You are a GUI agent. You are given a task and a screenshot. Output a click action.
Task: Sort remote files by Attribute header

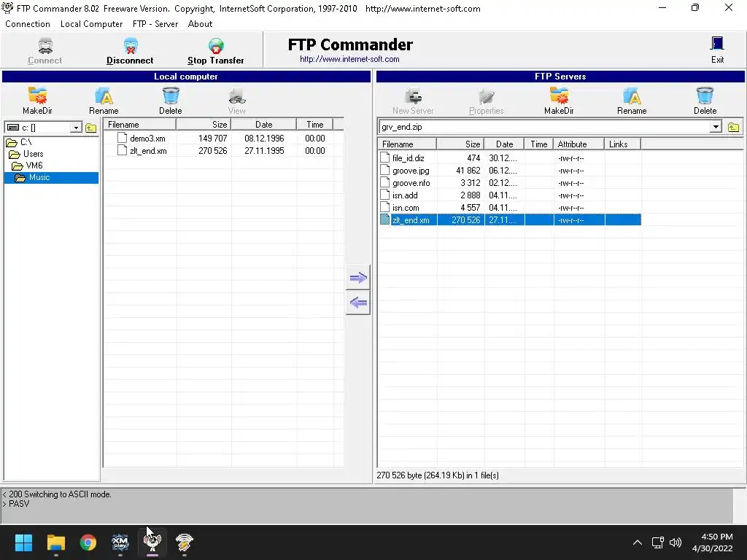[x=578, y=144]
